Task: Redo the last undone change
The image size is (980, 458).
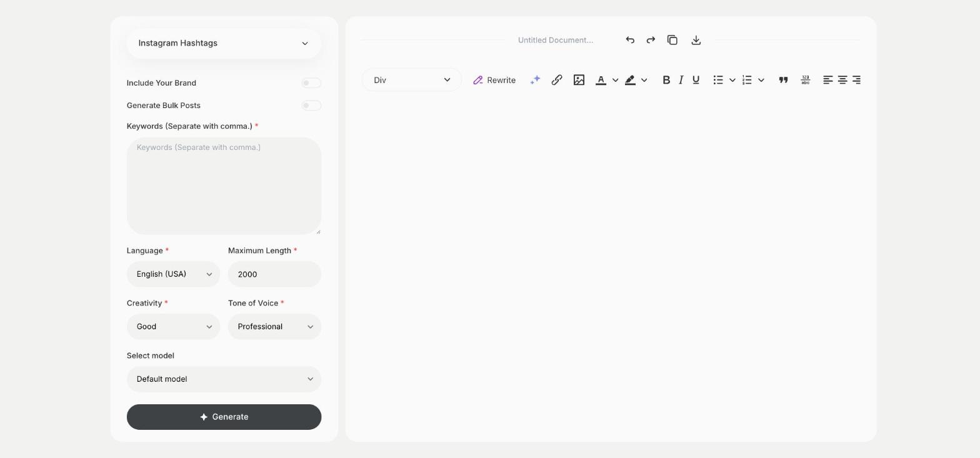Action: [x=651, y=40]
